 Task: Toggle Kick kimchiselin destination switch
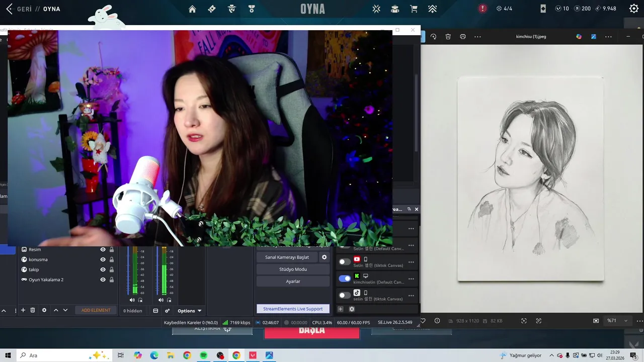click(345, 278)
